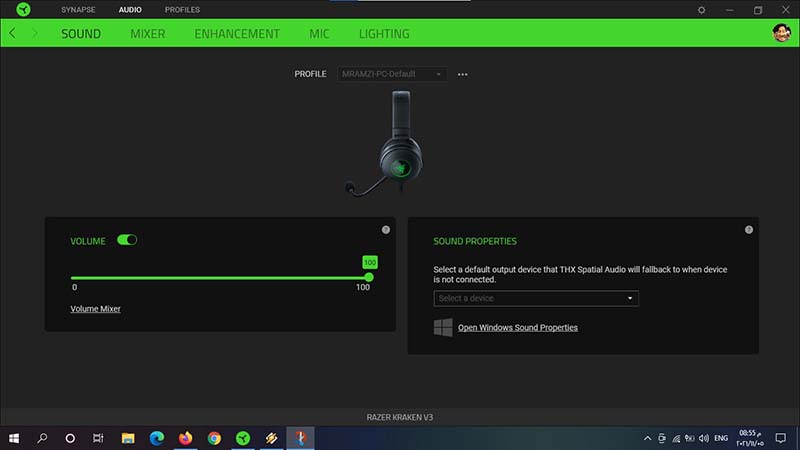Screen dimensions: 800x450
Task: Click the user profile avatar
Action: (781, 33)
